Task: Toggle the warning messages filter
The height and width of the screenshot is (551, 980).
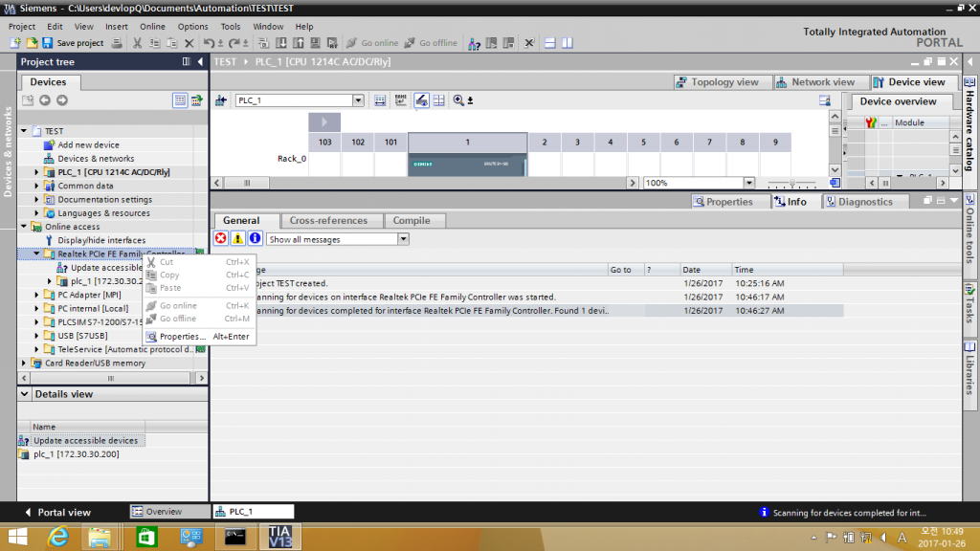Action: [237, 238]
